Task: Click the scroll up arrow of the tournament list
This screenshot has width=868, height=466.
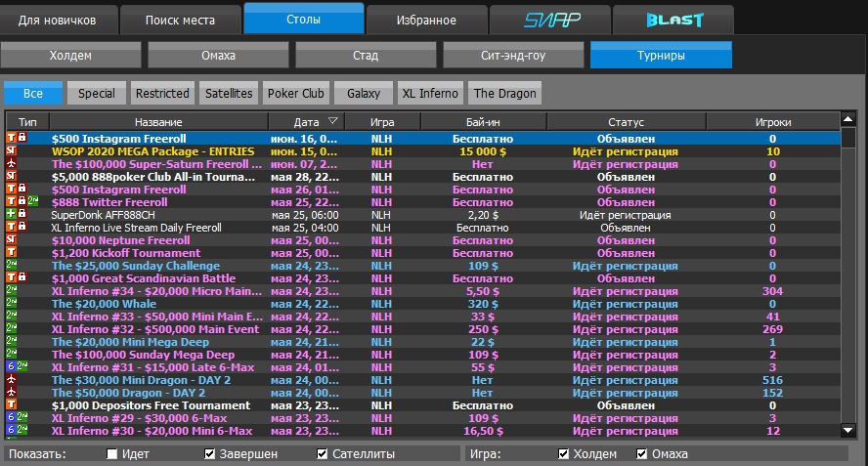Action: pyautogui.click(x=848, y=119)
